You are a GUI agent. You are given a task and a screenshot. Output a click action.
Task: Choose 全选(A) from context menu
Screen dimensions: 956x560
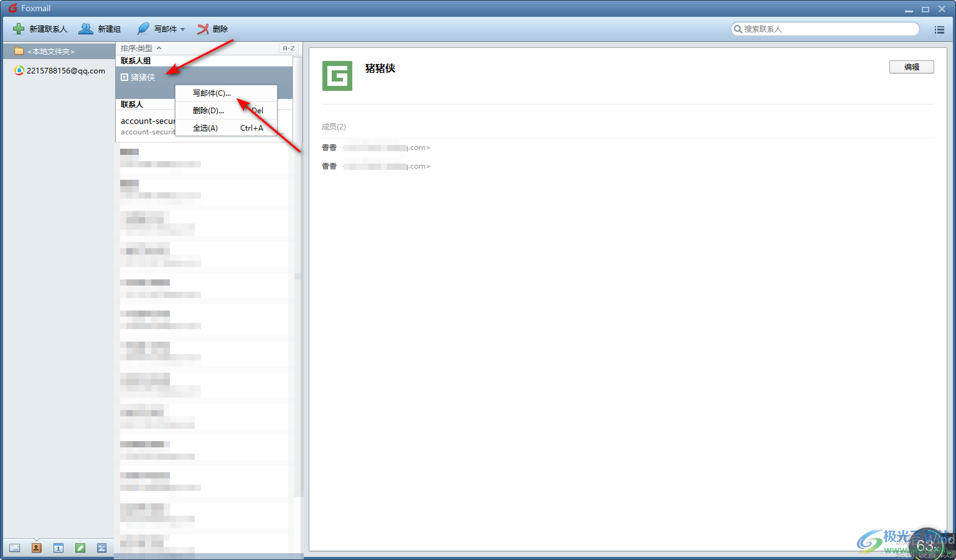point(226,128)
